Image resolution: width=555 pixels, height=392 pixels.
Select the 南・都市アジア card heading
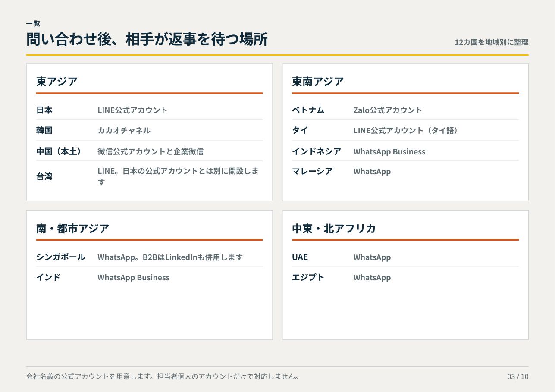point(72,228)
